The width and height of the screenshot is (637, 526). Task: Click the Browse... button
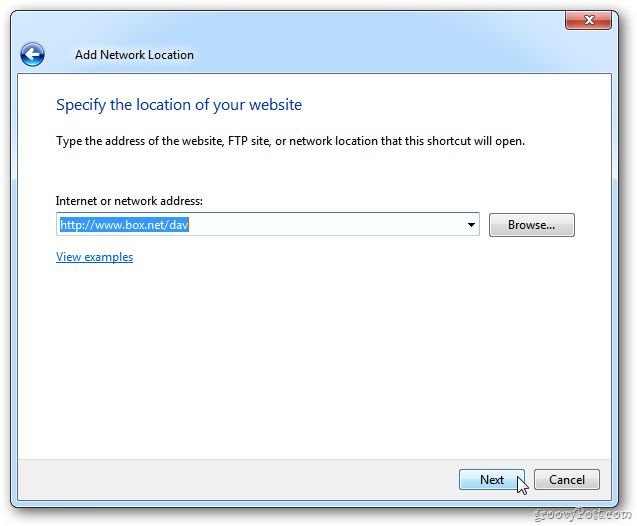(531, 225)
